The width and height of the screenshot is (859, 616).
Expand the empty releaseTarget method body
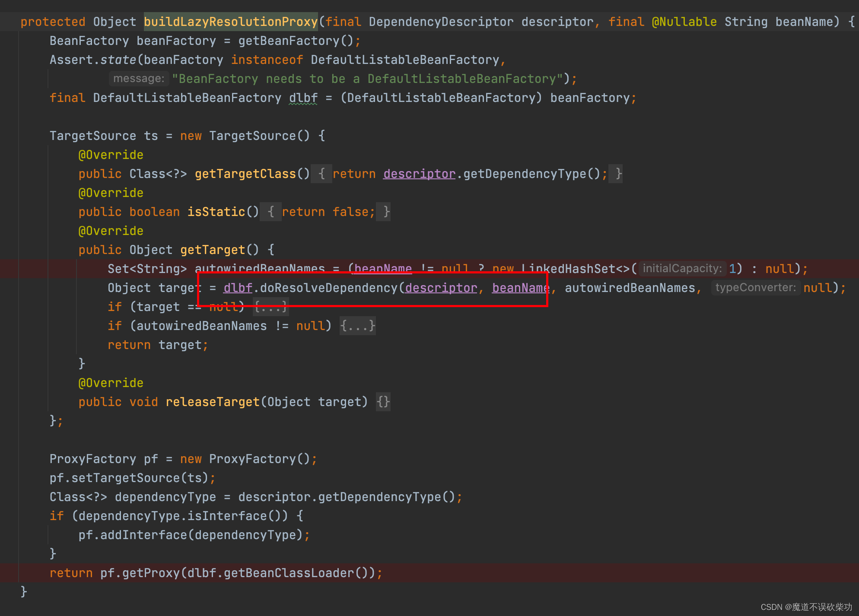coord(383,402)
